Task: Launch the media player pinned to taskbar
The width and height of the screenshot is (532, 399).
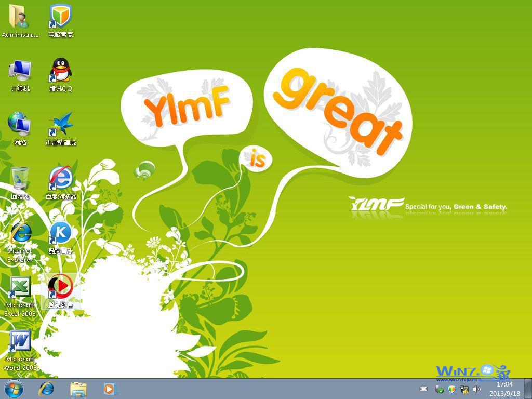Action: [x=109, y=390]
